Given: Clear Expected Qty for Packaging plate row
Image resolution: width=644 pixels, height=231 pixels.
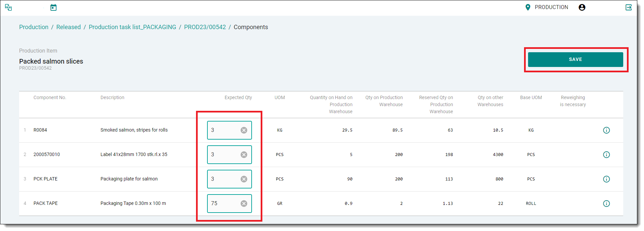Looking at the screenshot, I should click(x=244, y=179).
